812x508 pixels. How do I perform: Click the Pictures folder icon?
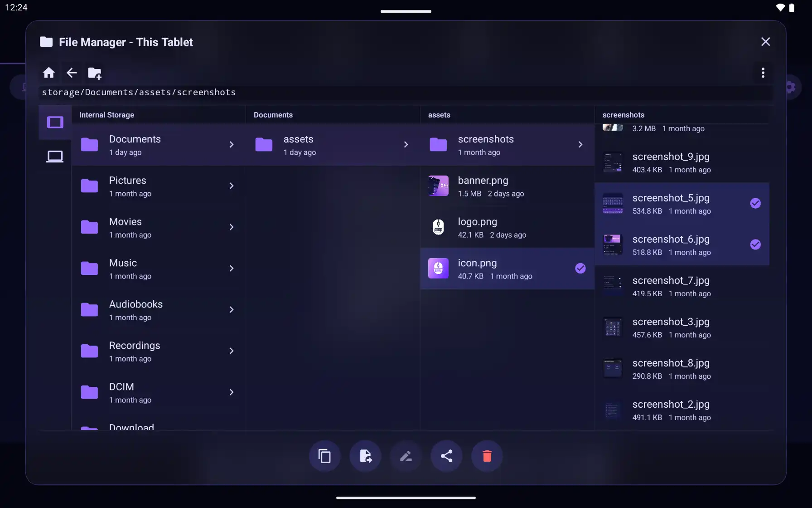point(89,186)
